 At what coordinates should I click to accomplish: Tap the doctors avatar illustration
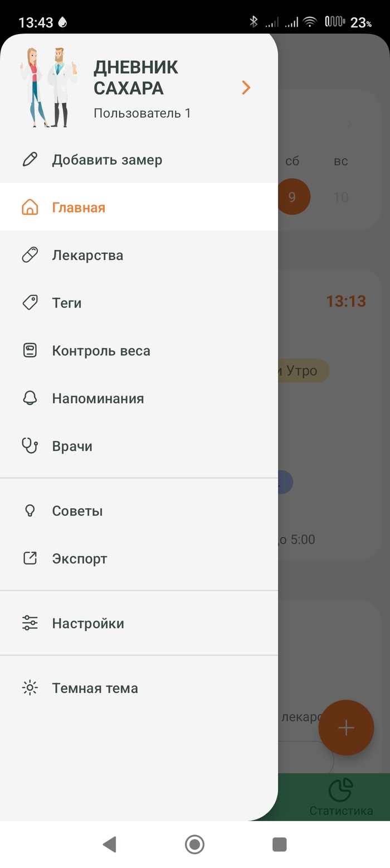coord(49,87)
